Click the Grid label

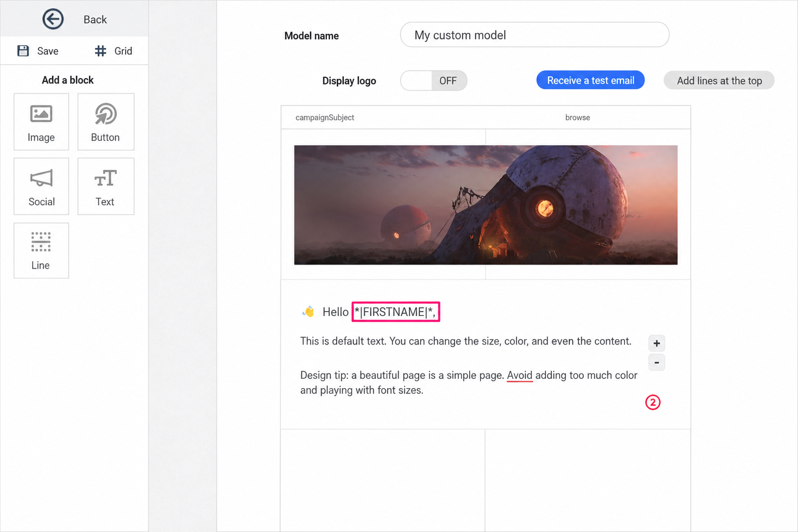[123, 51]
